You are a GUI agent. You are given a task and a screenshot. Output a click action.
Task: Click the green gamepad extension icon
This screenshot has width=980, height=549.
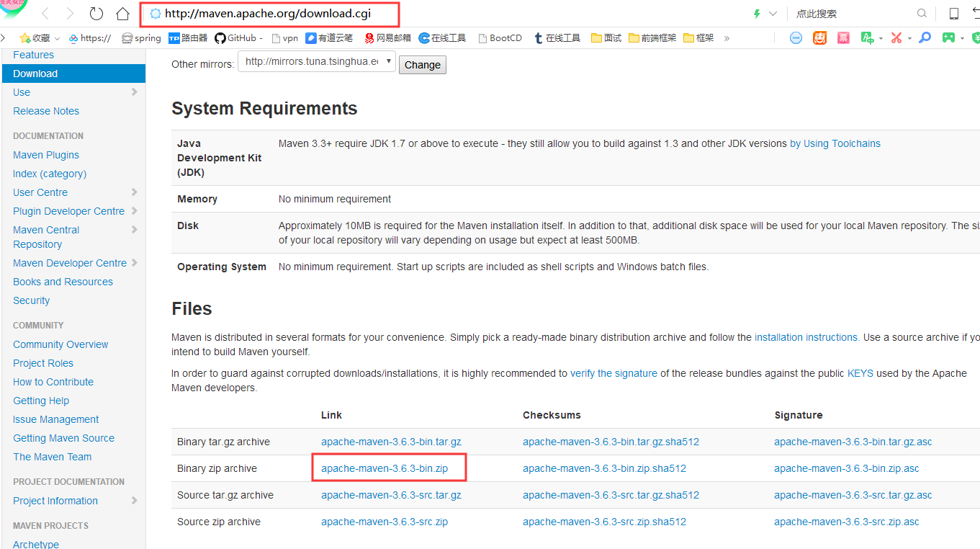coord(949,38)
